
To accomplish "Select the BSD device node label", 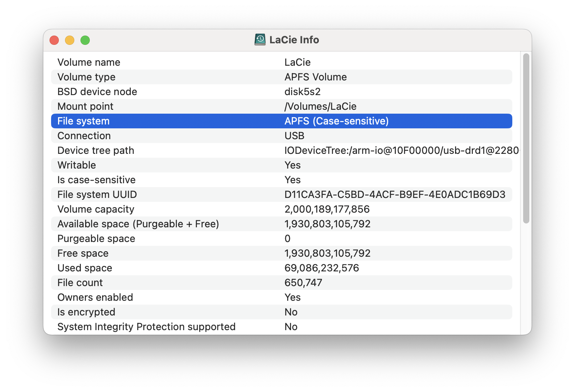I will 97,92.
